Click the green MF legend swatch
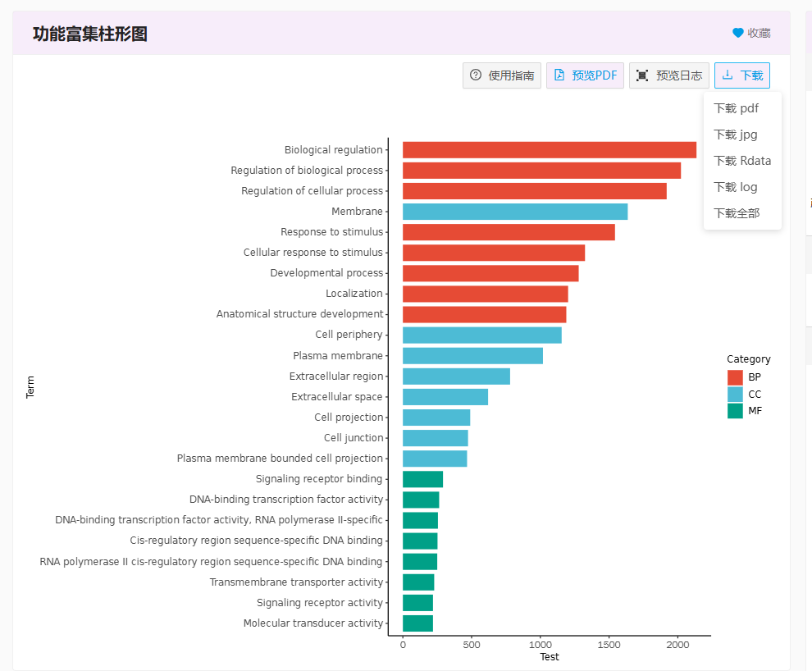This screenshot has height=671, width=812. [735, 411]
